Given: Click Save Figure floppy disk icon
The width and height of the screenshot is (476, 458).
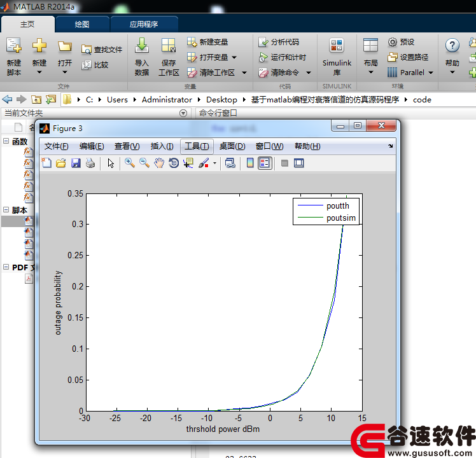Looking at the screenshot, I should 76,163.
